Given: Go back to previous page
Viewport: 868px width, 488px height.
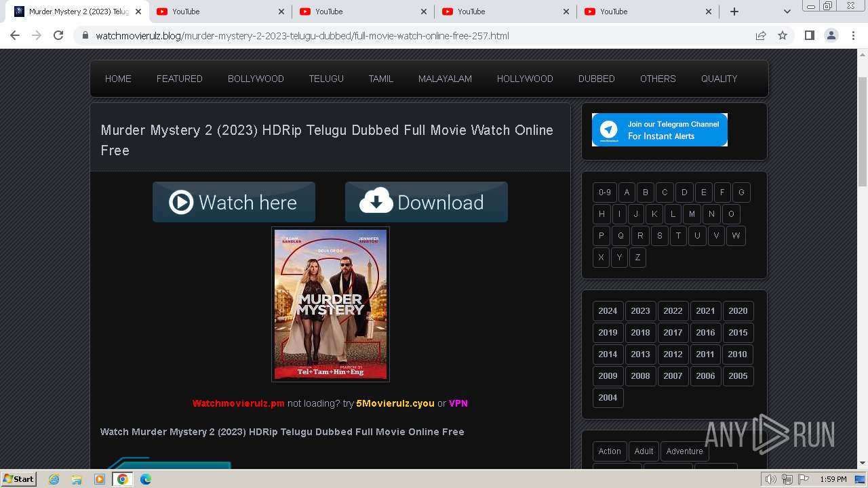Looking at the screenshot, I should (15, 35).
